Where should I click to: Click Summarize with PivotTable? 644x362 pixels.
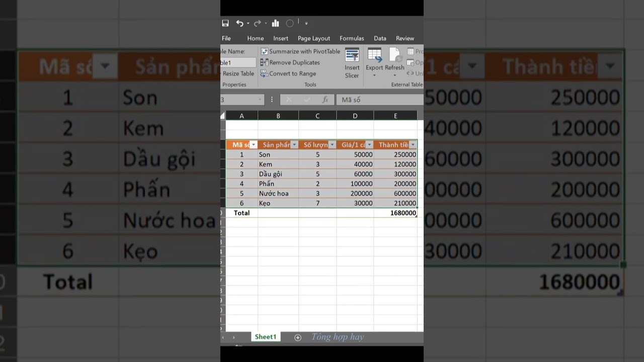click(300, 51)
